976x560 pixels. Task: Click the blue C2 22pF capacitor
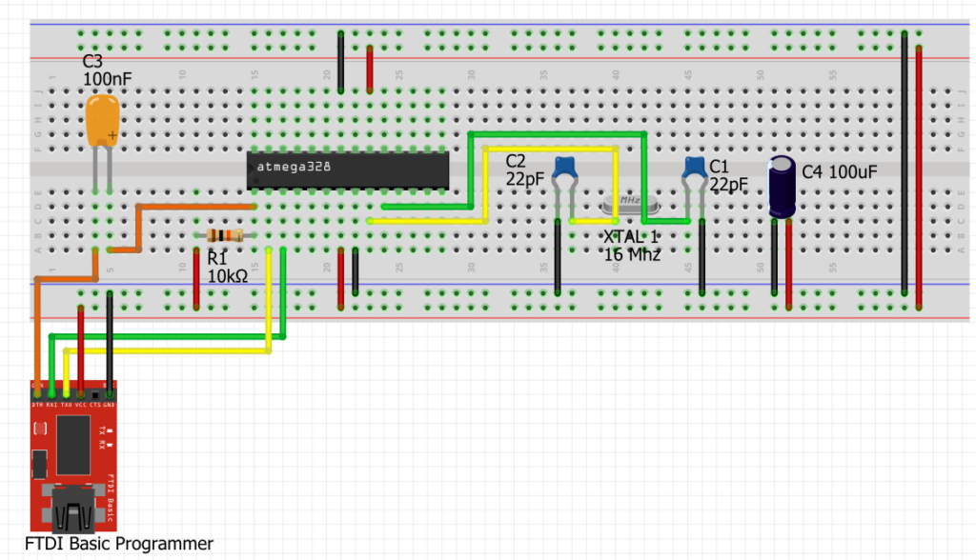point(567,169)
